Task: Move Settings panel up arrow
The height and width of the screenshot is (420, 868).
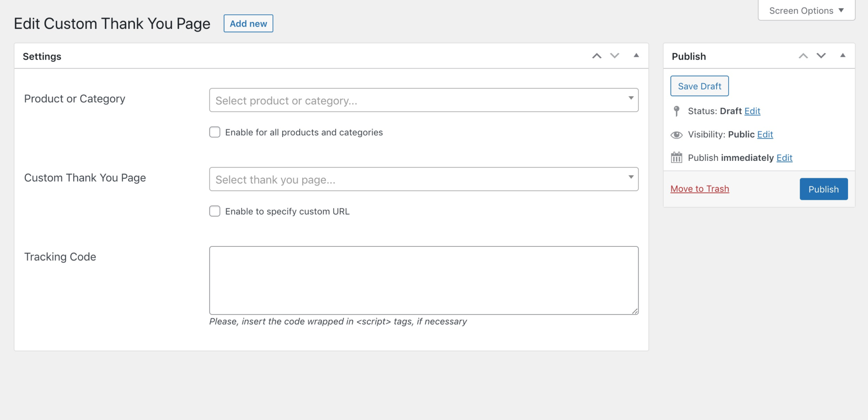Action: tap(597, 56)
